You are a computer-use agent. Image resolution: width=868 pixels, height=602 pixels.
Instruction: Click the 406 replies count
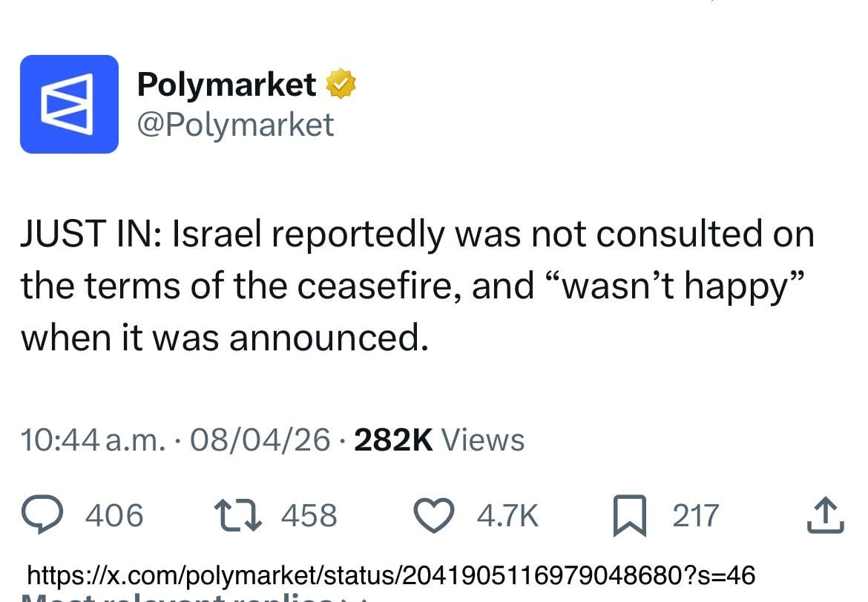tap(114, 515)
